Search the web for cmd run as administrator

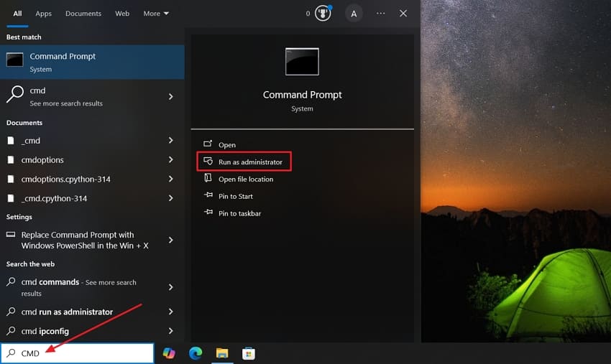[92, 312]
